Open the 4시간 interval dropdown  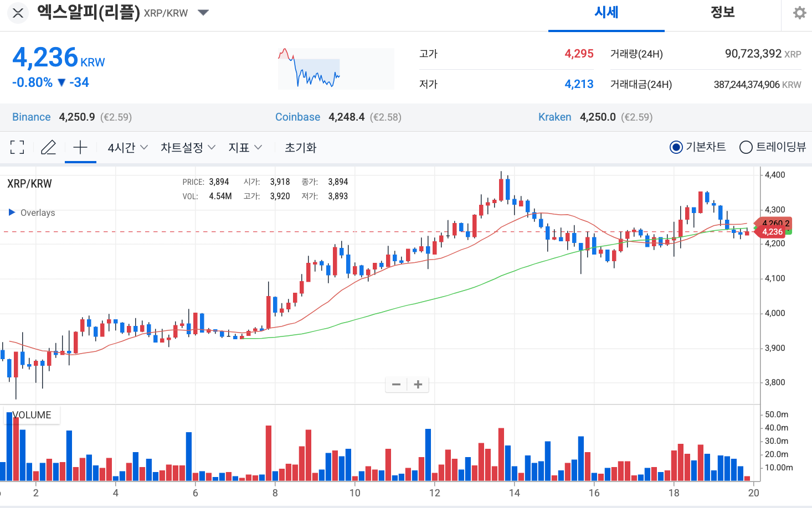127,147
